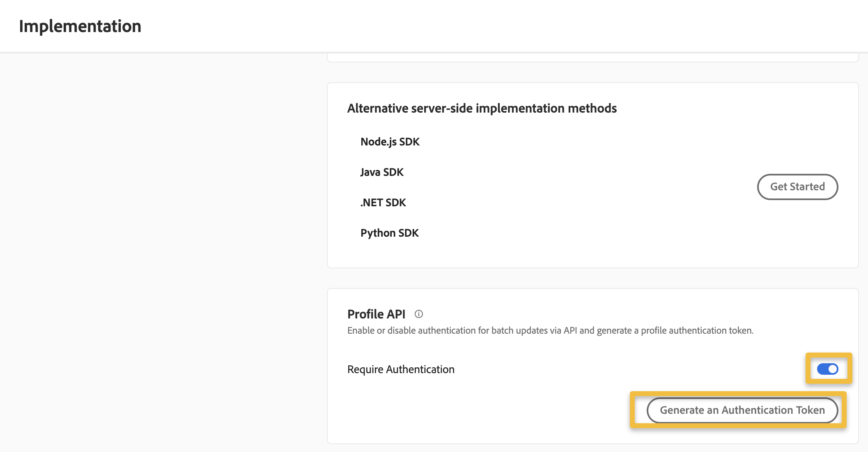The width and height of the screenshot is (868, 452).
Task: Click Alternative server-side implementation methods heading
Action: [x=482, y=108]
